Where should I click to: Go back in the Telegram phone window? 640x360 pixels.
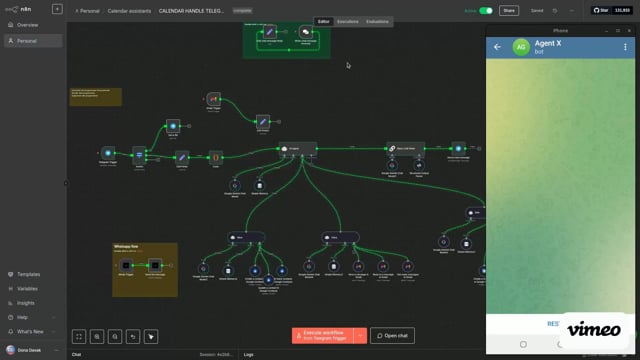[x=497, y=47]
